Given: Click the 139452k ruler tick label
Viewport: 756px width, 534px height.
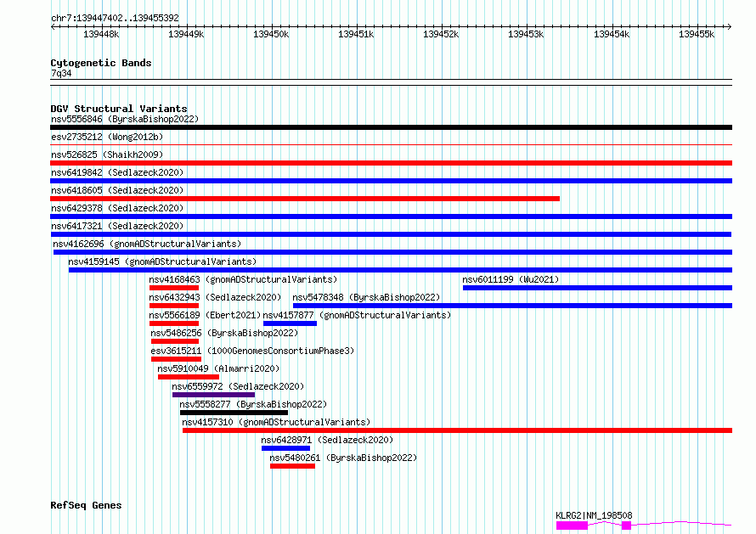Looking at the screenshot, I should [441, 35].
